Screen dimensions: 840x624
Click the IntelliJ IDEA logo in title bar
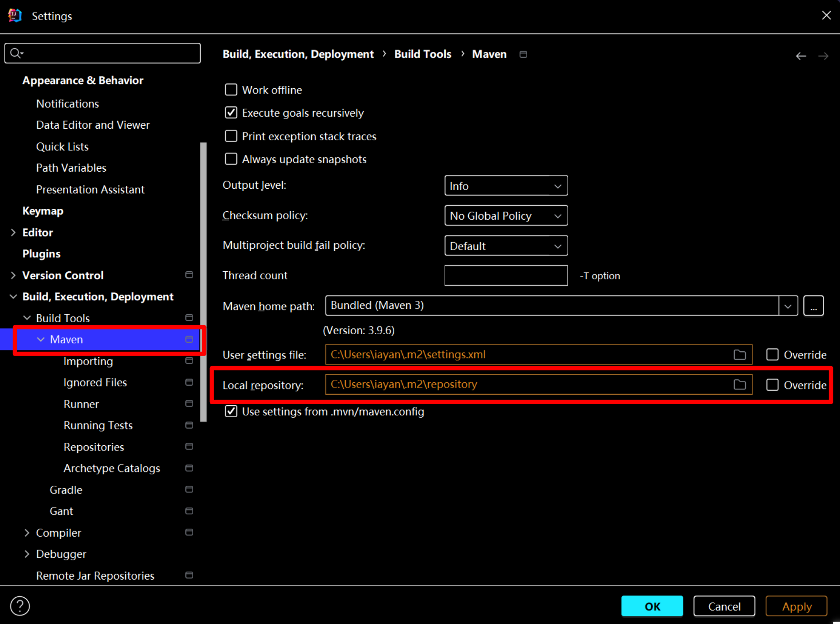pyautogui.click(x=15, y=16)
